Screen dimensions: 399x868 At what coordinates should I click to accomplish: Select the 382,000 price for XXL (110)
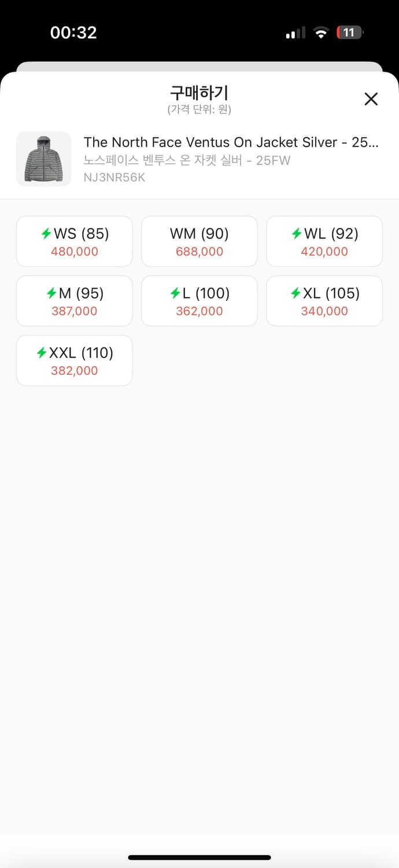[75, 371]
